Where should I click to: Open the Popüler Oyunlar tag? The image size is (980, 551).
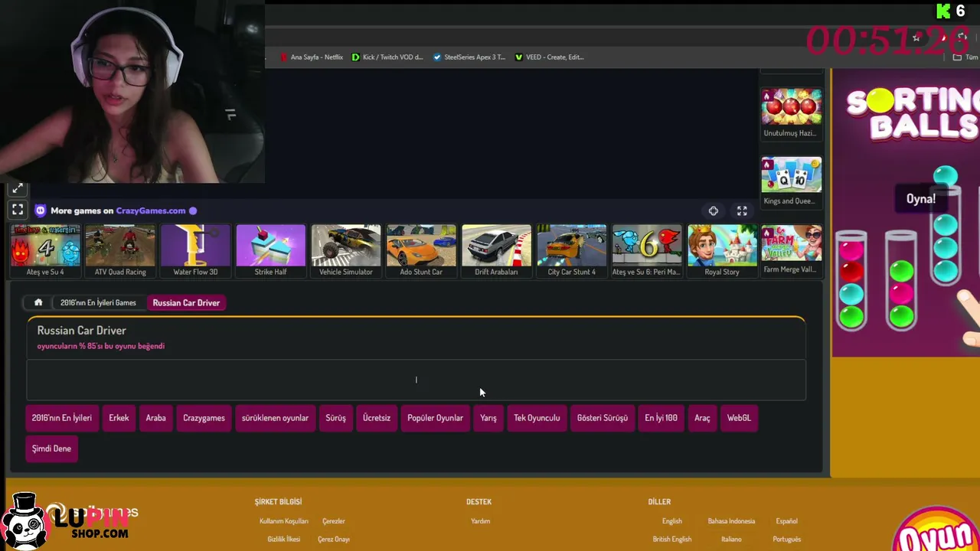coord(435,418)
